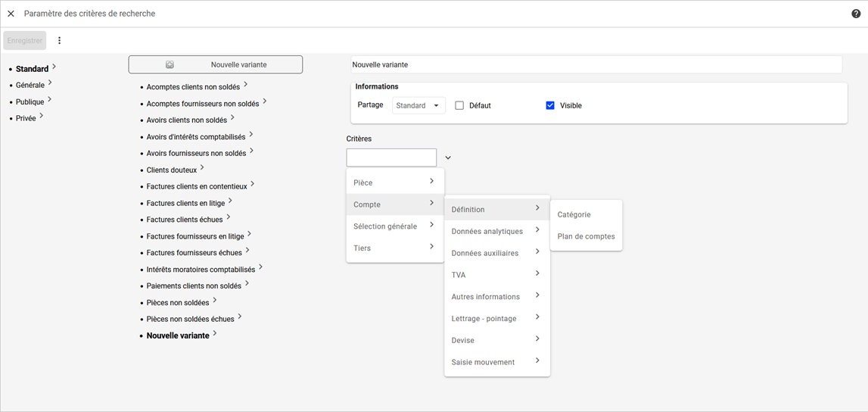This screenshot has width=868, height=412.
Task: Click the Enregistrer button
Action: pyautogui.click(x=24, y=41)
